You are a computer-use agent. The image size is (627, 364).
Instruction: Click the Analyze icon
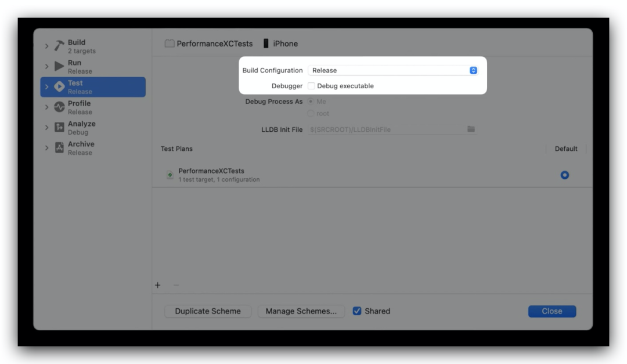point(59,127)
